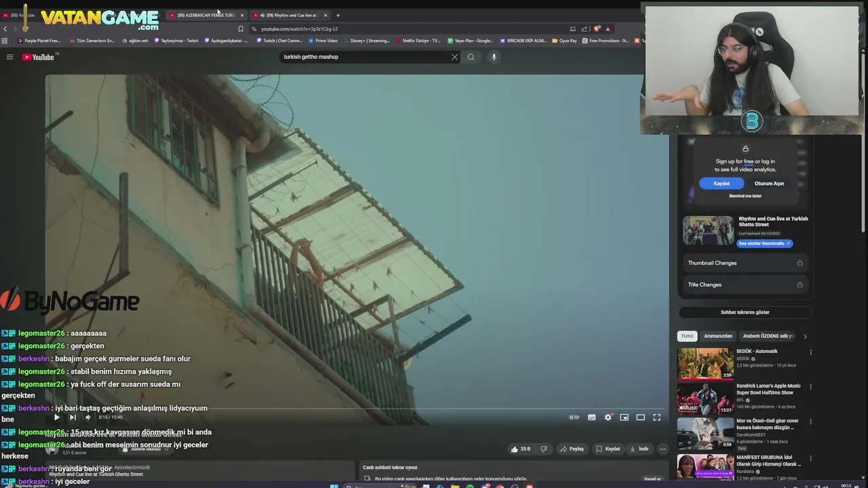Toggle the autoplay switch in the player
This screenshot has height=488, width=868.
pos(574,418)
